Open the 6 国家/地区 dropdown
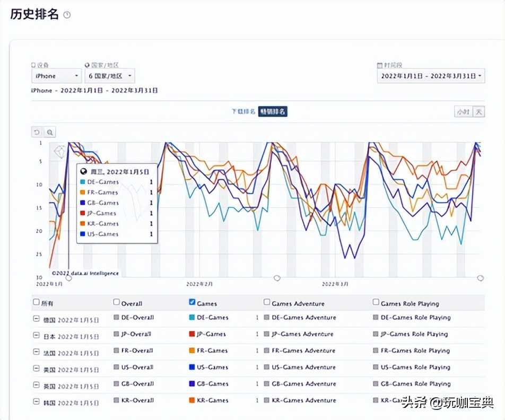 tap(109, 76)
